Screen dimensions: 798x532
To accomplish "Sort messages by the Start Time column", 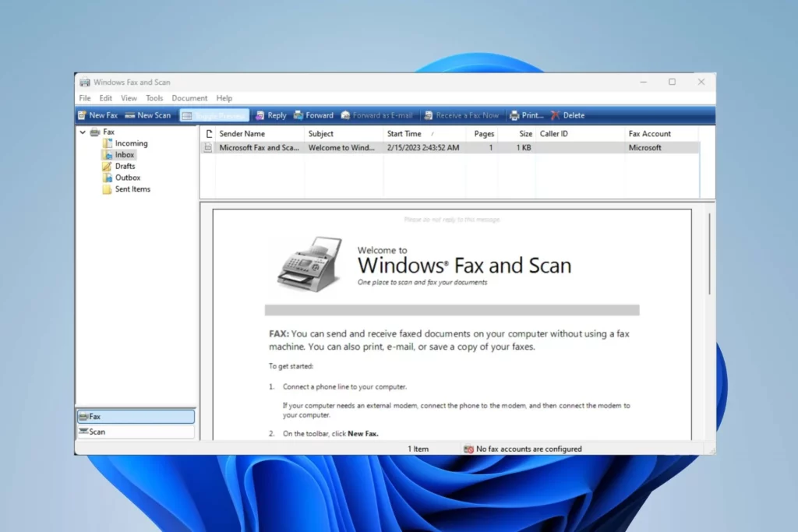I will 404,133.
